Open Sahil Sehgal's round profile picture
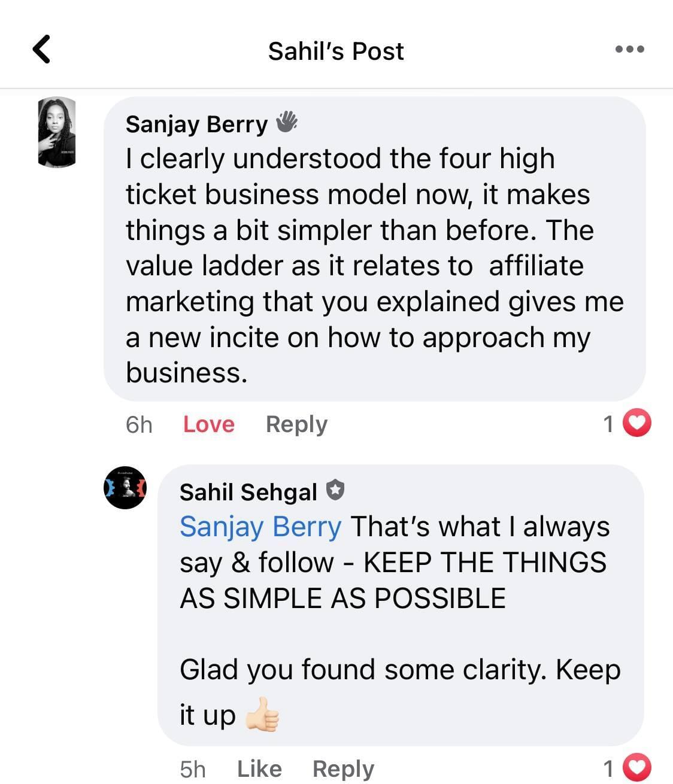Viewport: 673px width, 784px height. tap(125, 487)
